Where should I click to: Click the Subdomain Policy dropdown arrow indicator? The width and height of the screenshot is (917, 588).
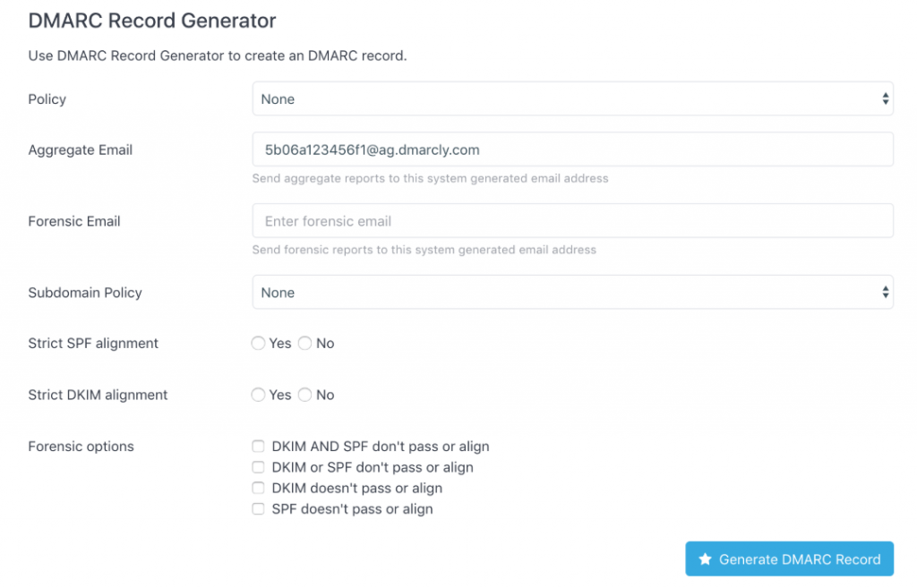click(x=886, y=293)
